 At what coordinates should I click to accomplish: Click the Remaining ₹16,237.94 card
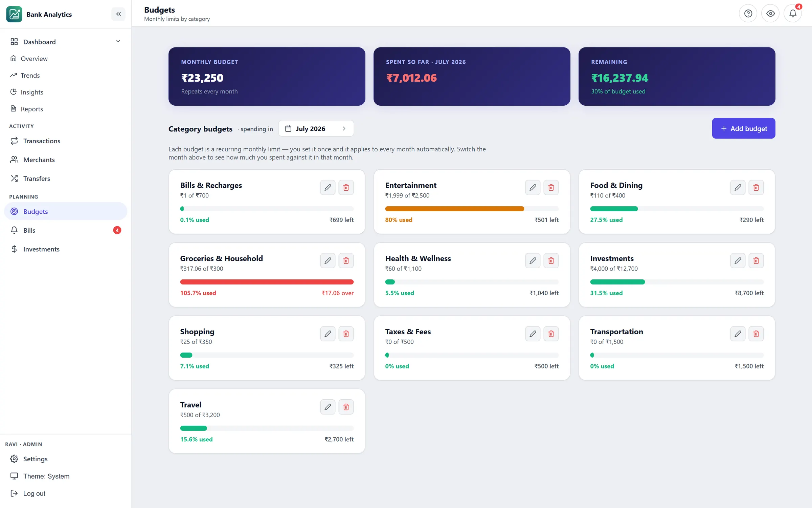677,76
